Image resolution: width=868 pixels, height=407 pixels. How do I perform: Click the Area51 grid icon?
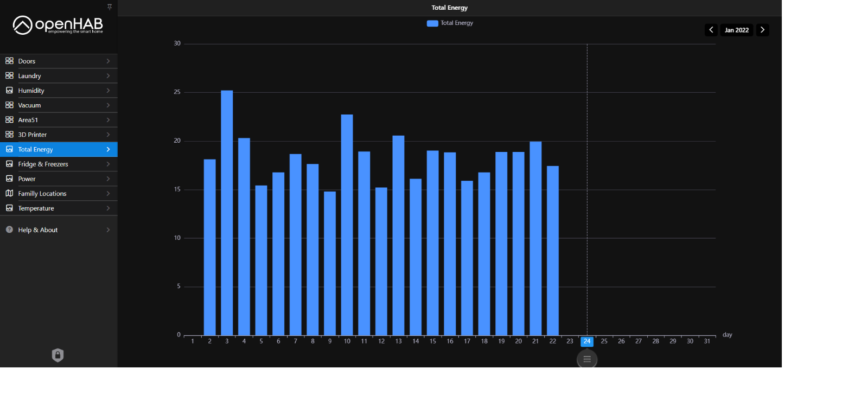pos(9,119)
